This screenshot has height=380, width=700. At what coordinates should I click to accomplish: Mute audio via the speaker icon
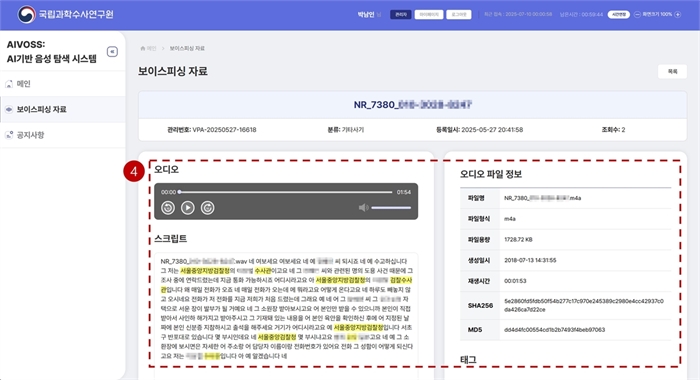[363, 208]
